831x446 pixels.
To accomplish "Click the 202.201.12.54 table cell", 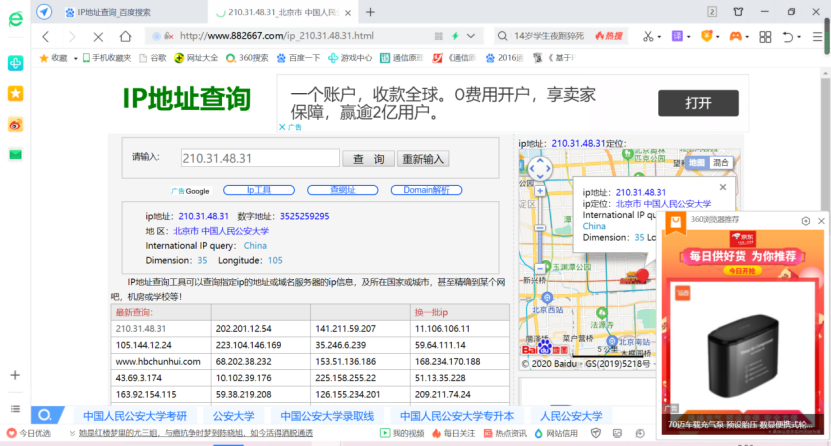I will click(x=261, y=328).
